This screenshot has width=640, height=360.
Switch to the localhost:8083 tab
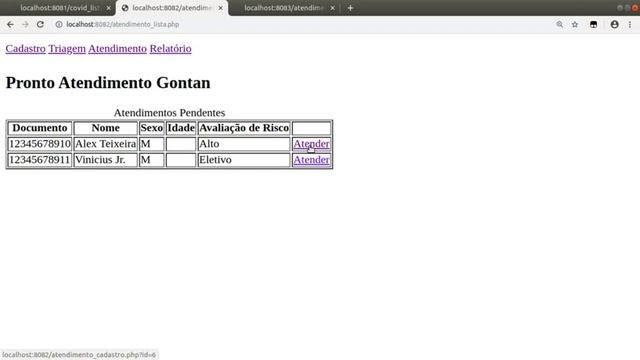[x=284, y=8]
